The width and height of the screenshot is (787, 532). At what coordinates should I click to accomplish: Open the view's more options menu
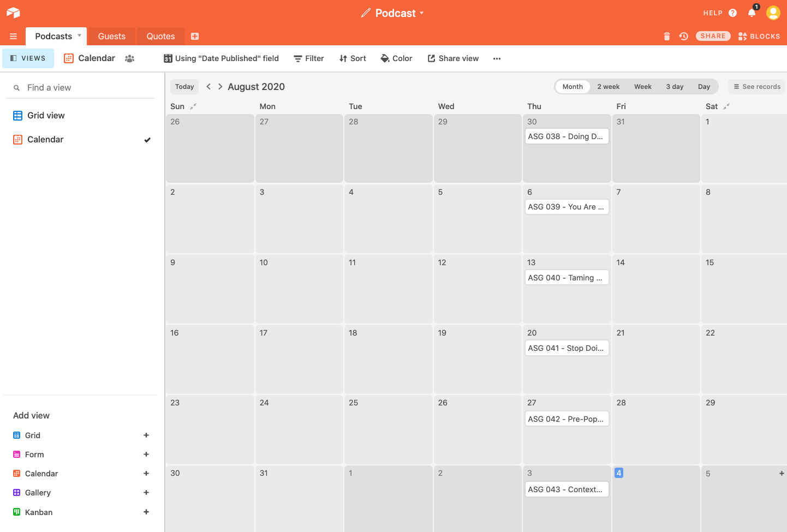click(x=497, y=58)
